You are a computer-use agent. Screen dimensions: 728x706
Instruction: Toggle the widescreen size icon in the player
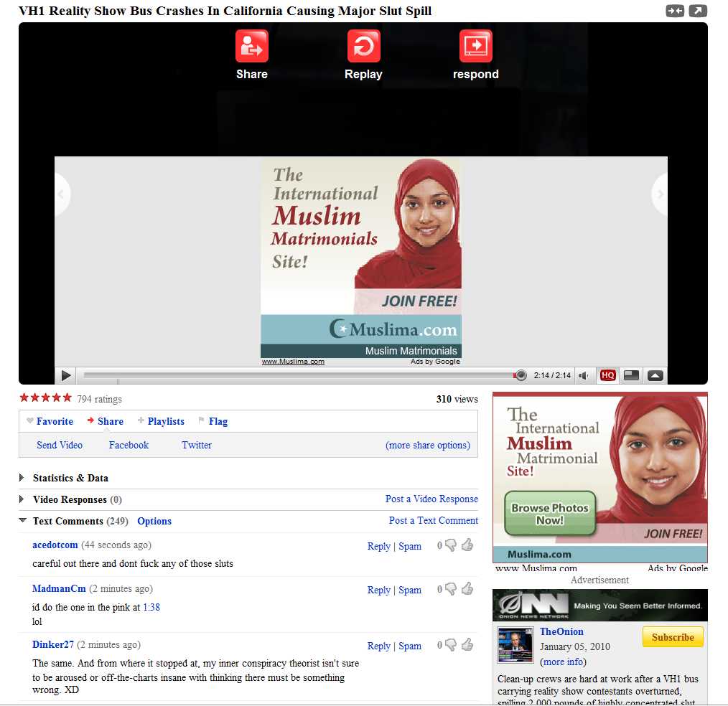click(x=631, y=375)
